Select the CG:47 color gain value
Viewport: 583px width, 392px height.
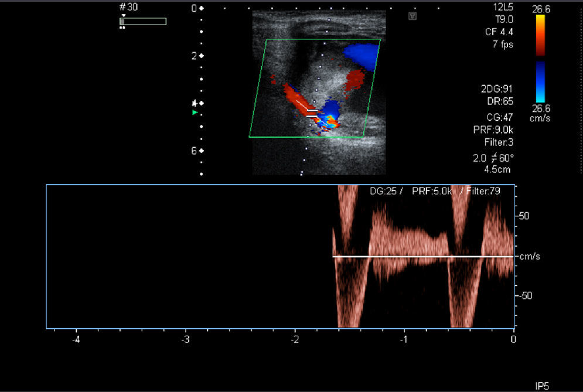500,118
